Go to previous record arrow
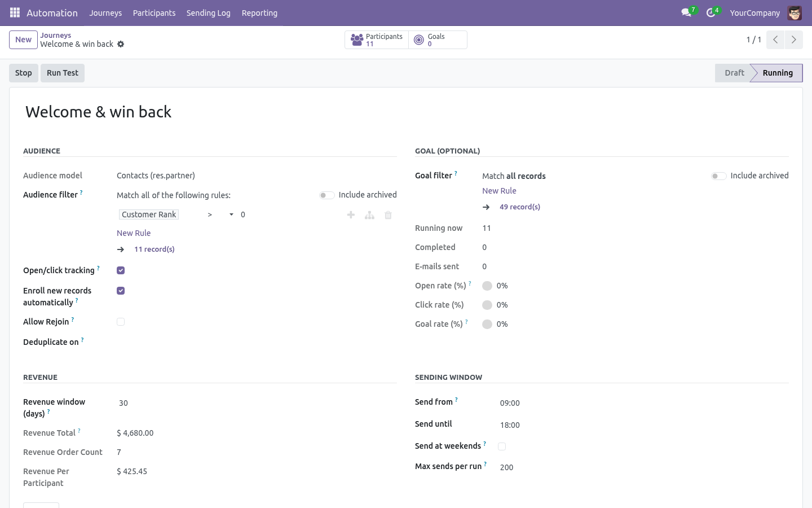812x508 pixels. click(x=775, y=40)
